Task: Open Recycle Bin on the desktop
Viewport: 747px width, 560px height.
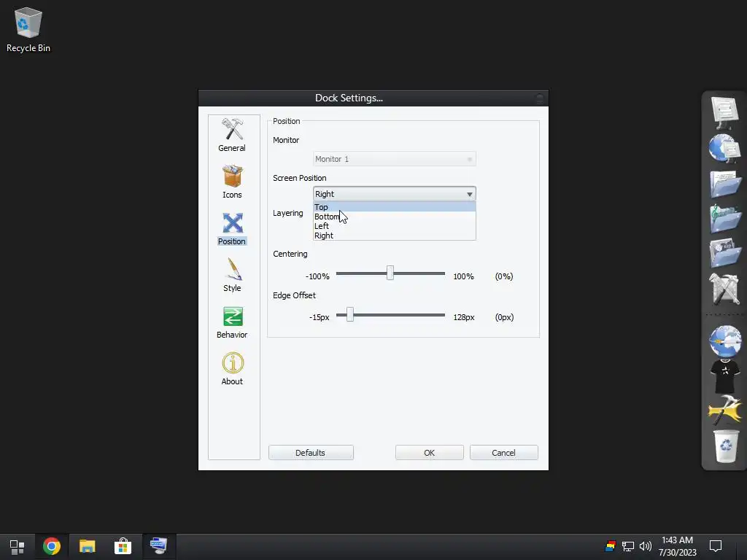Action: 28,29
